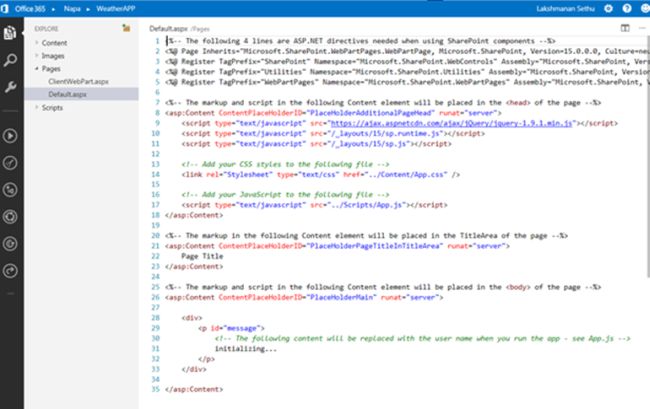Expand the Content folder
This screenshot has width=650, height=409.
coord(36,43)
